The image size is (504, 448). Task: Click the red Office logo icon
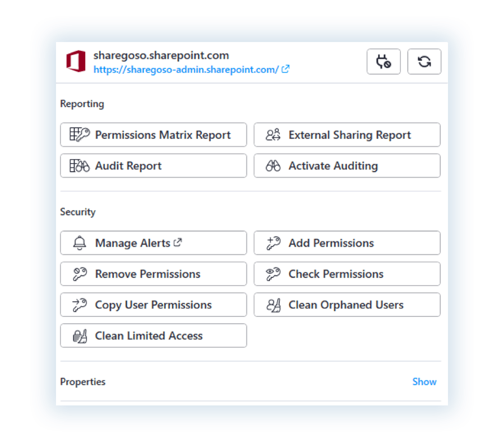click(76, 61)
